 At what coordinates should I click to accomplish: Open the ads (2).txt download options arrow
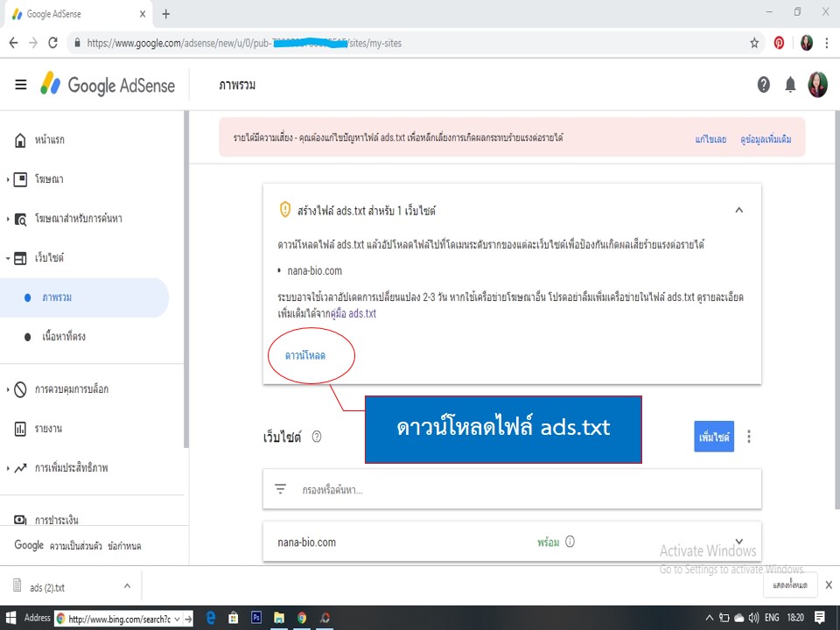[x=127, y=586]
